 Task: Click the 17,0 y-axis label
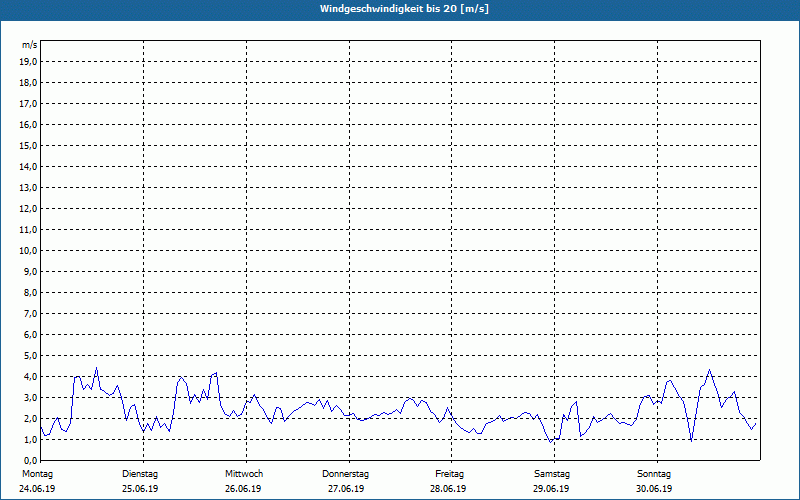28,104
